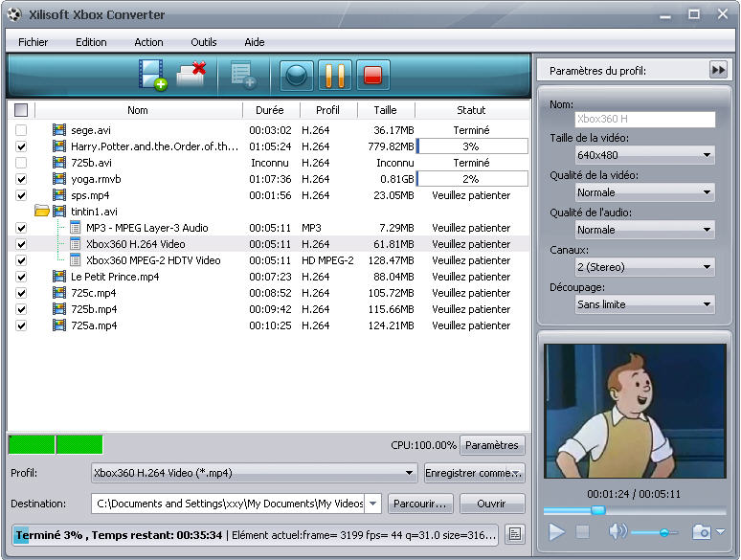Click the film icon of sps.mp4

(x=59, y=195)
